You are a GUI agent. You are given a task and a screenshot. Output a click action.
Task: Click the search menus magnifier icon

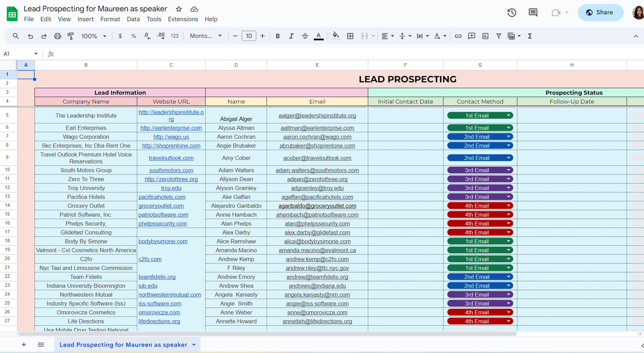coord(16,36)
